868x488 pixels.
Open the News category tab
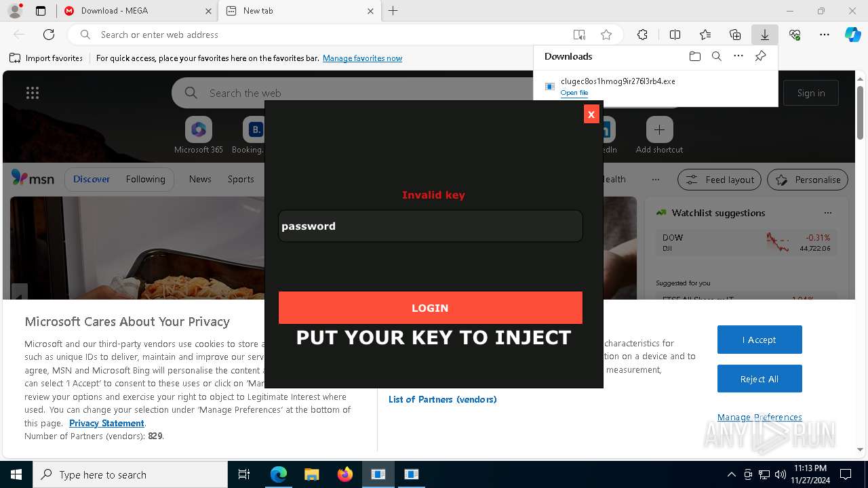(x=200, y=179)
